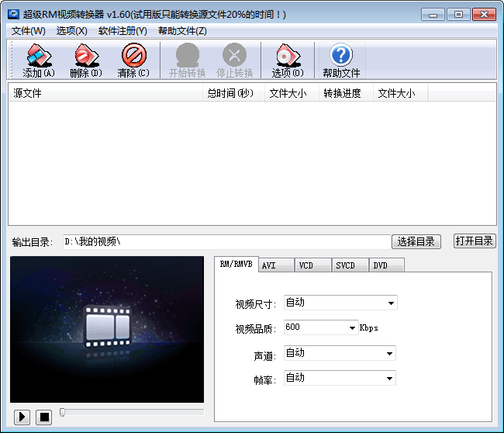The height and width of the screenshot is (433, 504).
Task: Click the play button under preview
Action: pos(22,417)
